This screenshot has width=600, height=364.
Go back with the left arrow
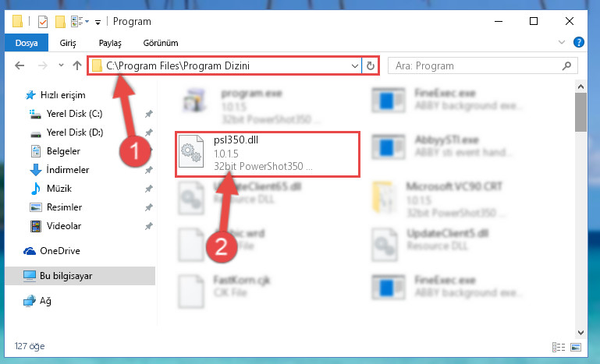[x=20, y=65]
